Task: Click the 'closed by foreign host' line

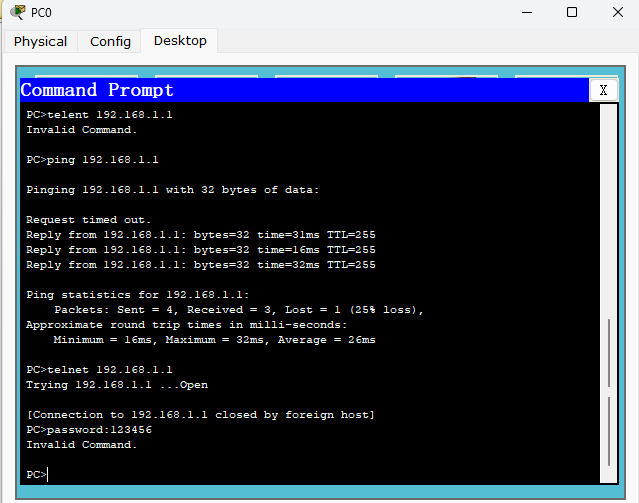Action: 201,415
